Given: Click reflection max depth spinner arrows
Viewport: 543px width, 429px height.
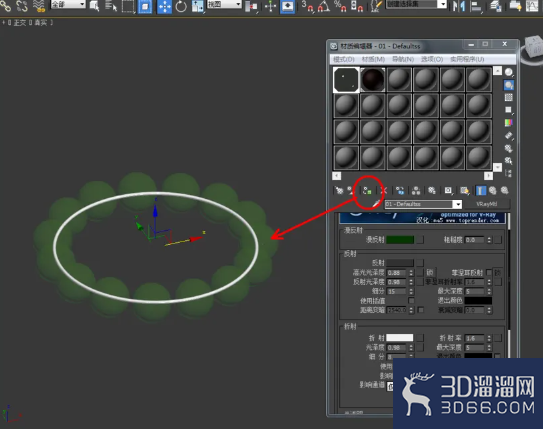Looking at the screenshot, I should [x=489, y=291].
